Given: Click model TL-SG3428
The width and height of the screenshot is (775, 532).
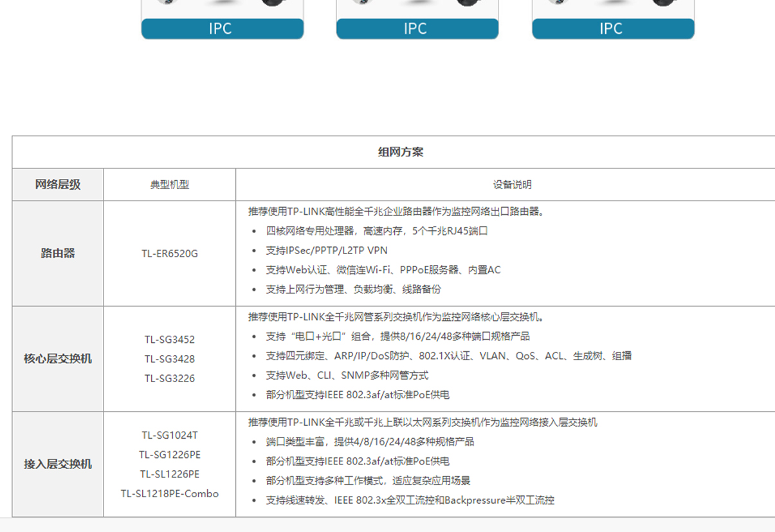Looking at the screenshot, I should click(x=170, y=359).
